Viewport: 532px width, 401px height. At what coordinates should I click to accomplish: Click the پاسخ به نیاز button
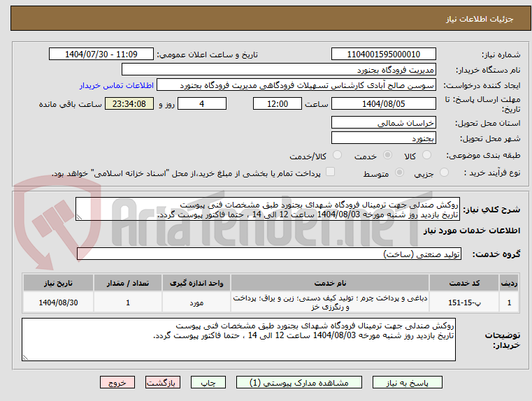(407, 382)
